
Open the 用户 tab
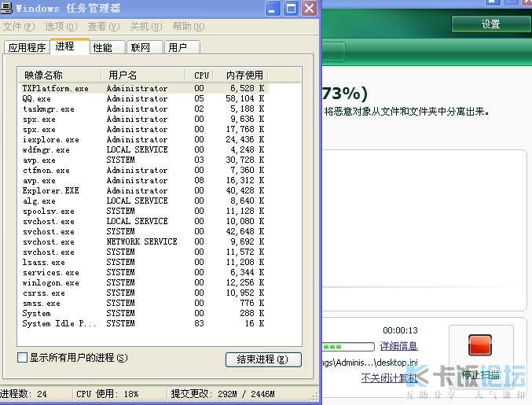pyautogui.click(x=182, y=47)
